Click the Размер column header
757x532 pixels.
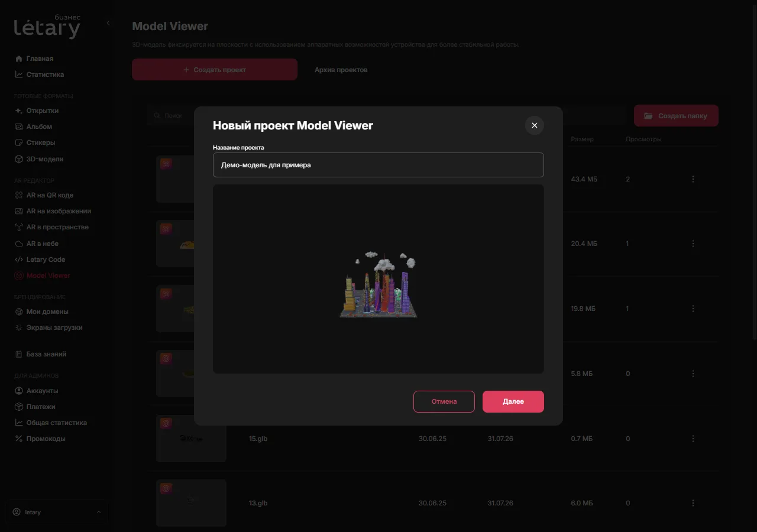click(582, 140)
